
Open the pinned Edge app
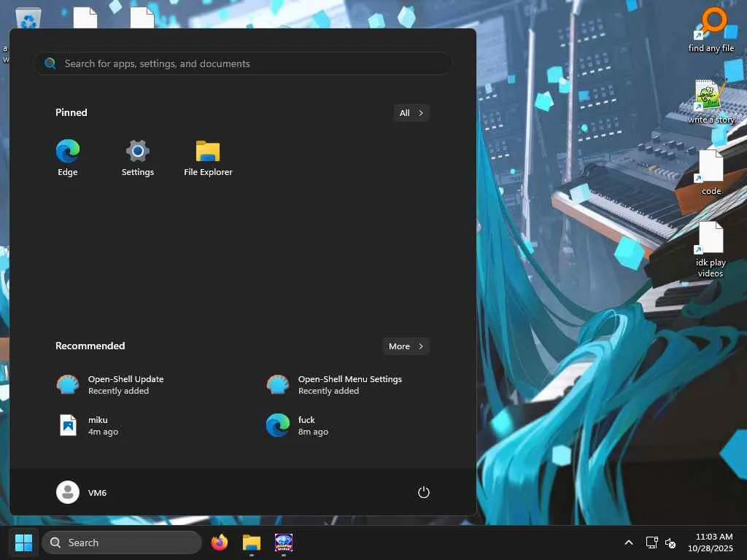pos(68,158)
